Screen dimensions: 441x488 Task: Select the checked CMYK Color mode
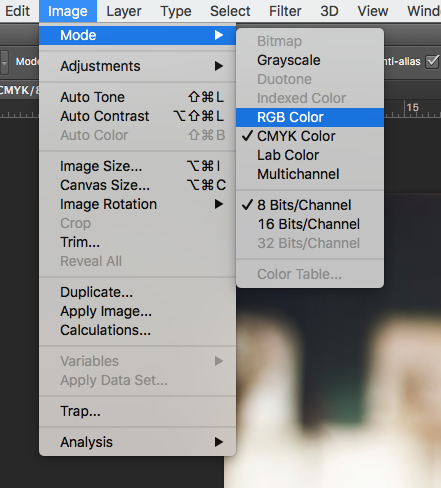[x=310, y=136]
